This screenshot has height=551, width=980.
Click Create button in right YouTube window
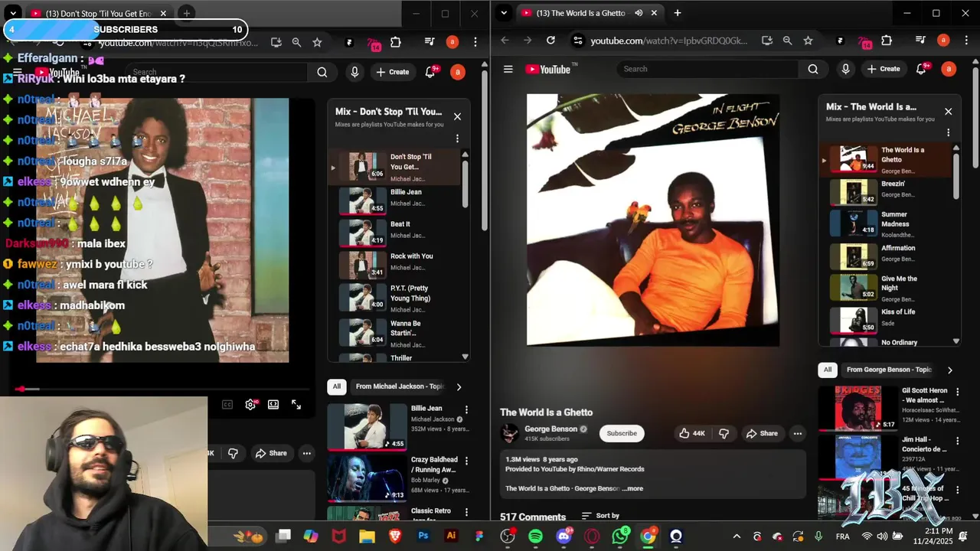883,69
